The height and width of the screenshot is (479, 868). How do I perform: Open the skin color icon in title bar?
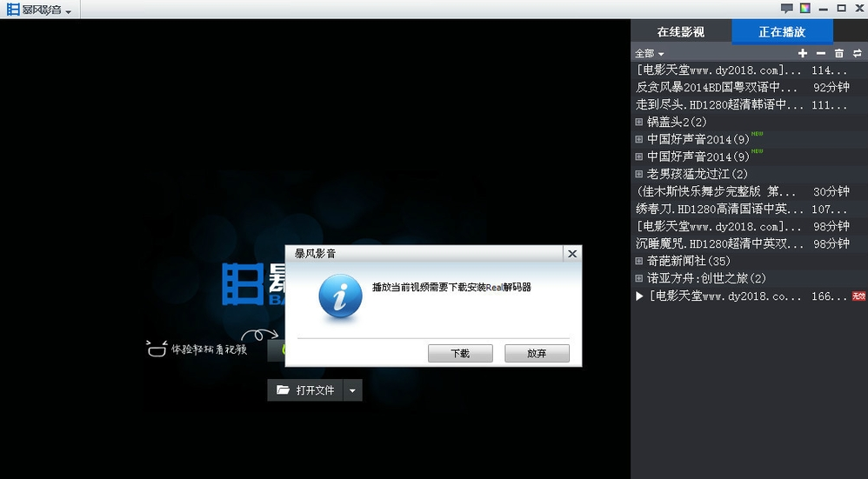[805, 9]
